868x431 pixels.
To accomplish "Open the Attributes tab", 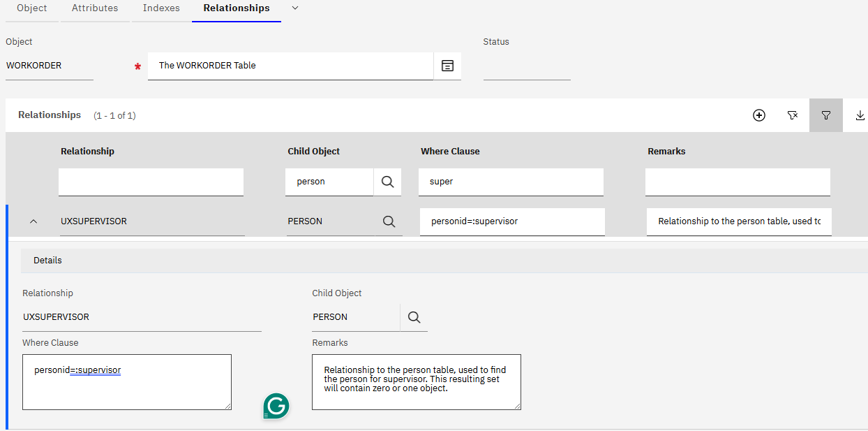I will click(x=95, y=8).
